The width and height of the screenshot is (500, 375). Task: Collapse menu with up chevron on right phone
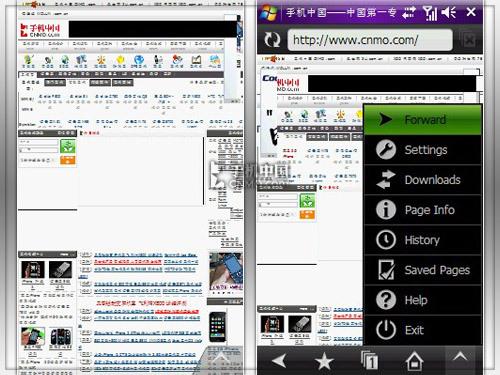(460, 357)
